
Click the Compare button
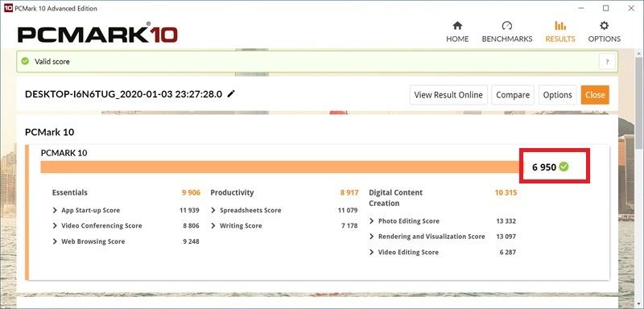click(x=513, y=95)
